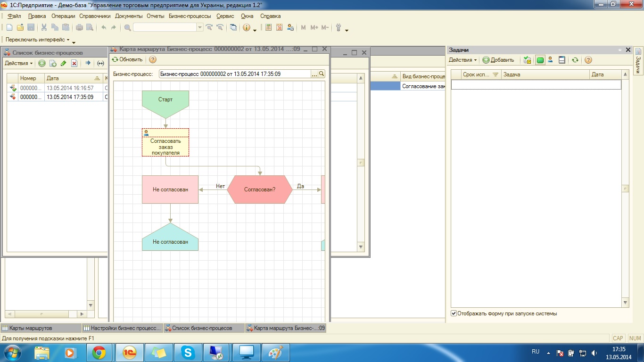Open the Справочники menu

coord(95,16)
